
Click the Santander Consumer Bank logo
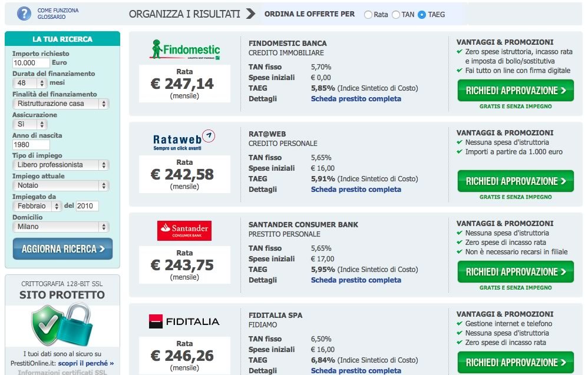click(x=184, y=230)
